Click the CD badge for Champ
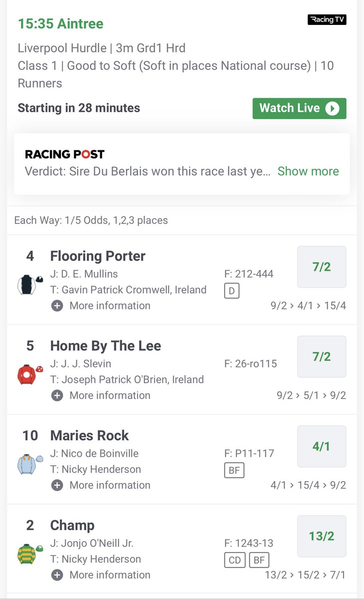The image size is (364, 599). tap(234, 560)
